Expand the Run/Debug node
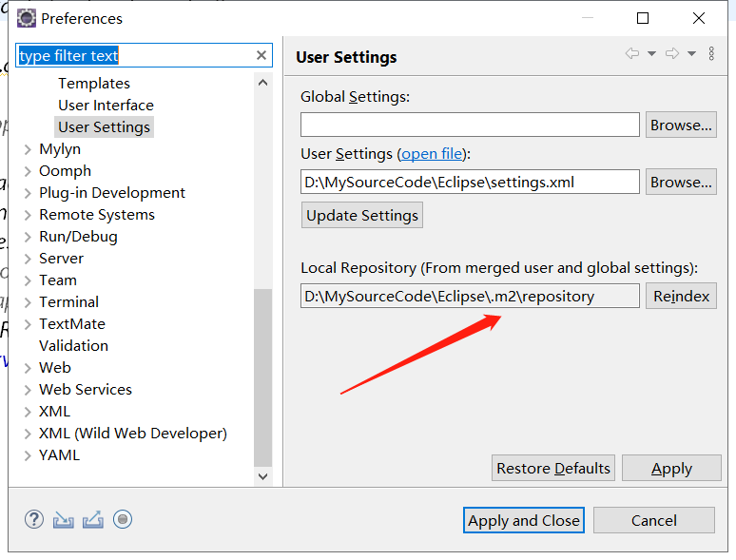Viewport: 736px width, 560px height. 28,237
